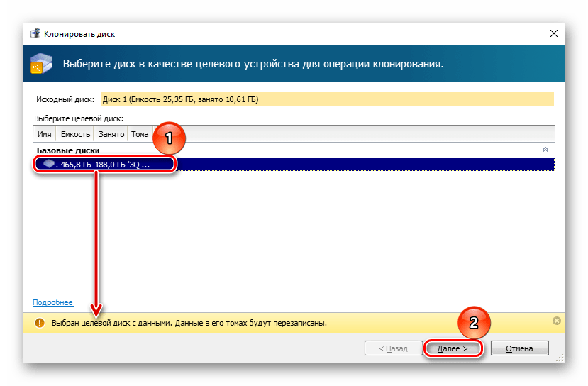Click the Базовые диски group header label
This screenshot has width=588, height=386.
tap(68, 150)
